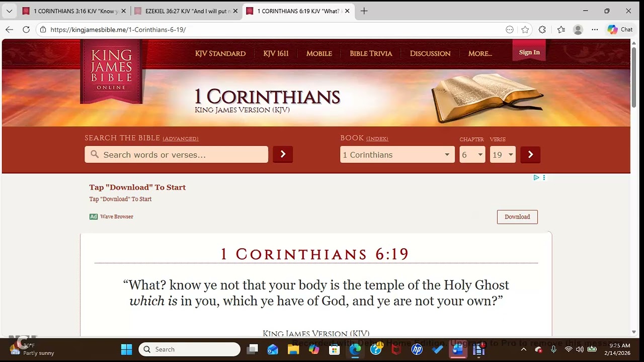Click the taskbar Search box
The width and height of the screenshot is (644, 362).
pos(189,349)
